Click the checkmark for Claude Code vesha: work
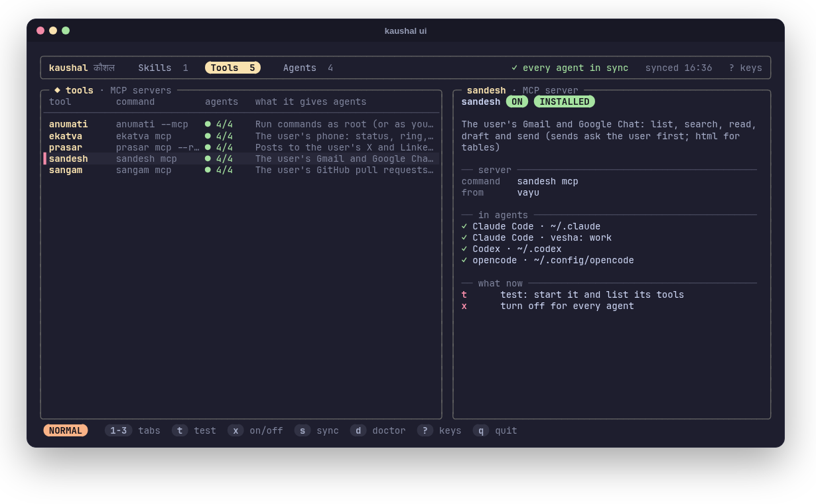The image size is (816, 504). coord(464,237)
